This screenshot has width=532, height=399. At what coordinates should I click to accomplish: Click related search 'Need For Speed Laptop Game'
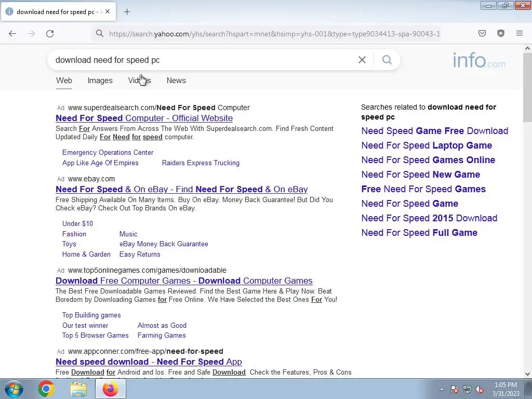pos(427,145)
